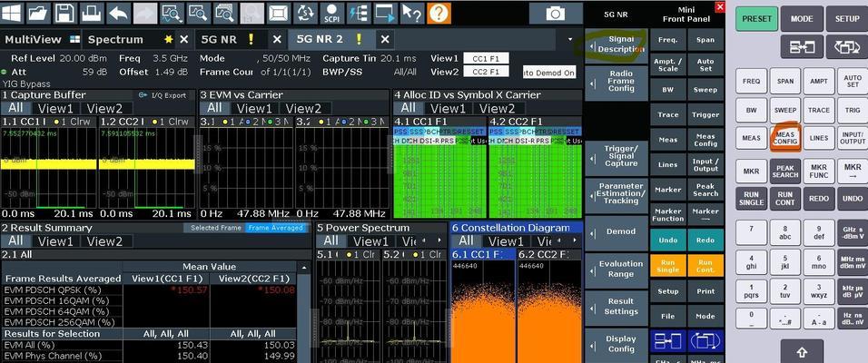The width and height of the screenshot is (868, 363).
Task: Toggle the Auto Demod On button
Action: click(x=549, y=73)
